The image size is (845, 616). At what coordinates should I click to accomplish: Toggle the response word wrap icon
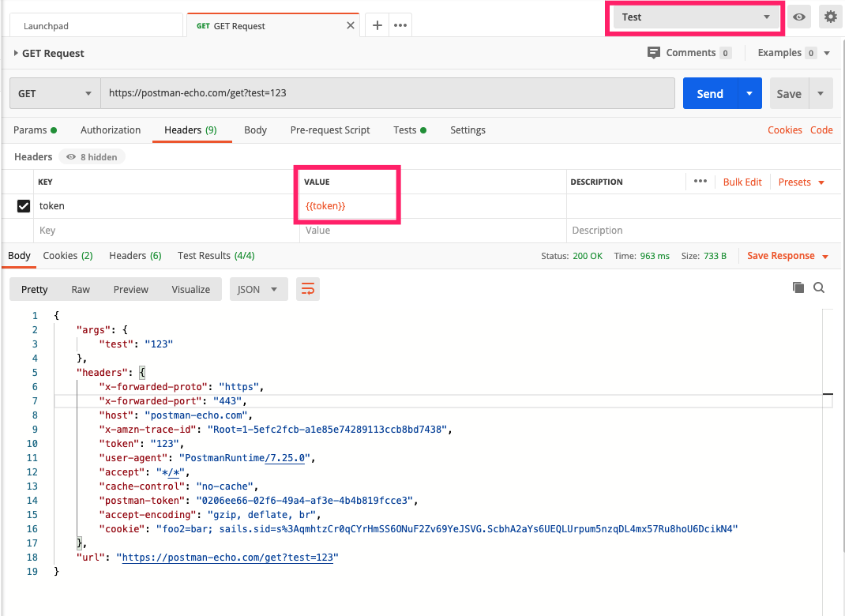click(x=308, y=289)
